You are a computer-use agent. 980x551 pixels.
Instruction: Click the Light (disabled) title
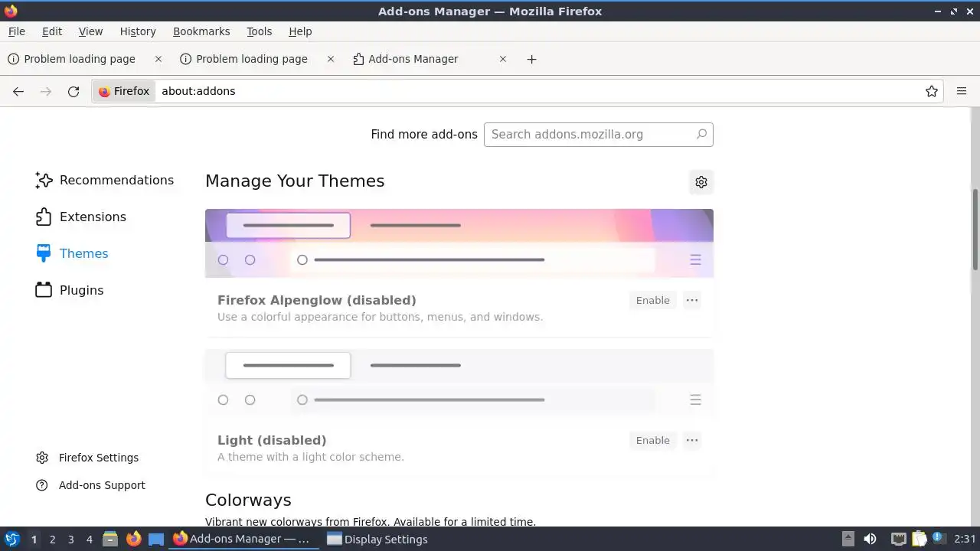point(272,440)
